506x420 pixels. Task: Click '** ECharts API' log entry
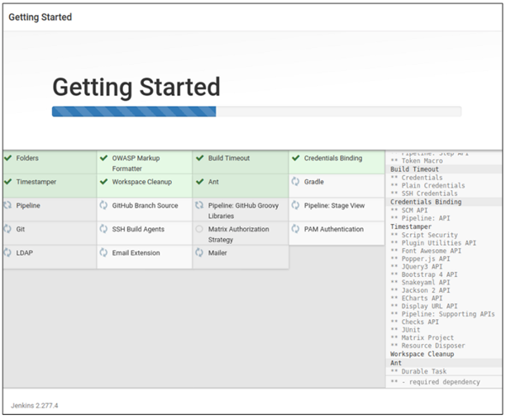tap(416, 298)
